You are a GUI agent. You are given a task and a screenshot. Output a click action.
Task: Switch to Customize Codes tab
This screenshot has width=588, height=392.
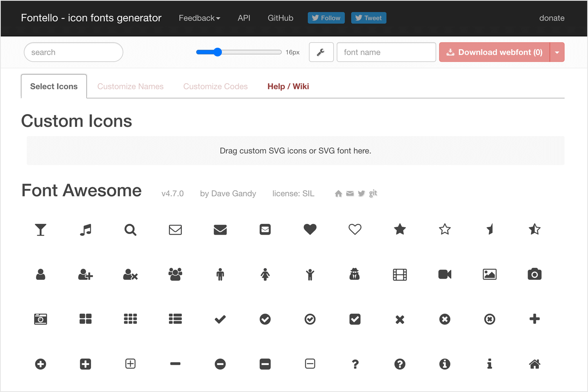(216, 87)
